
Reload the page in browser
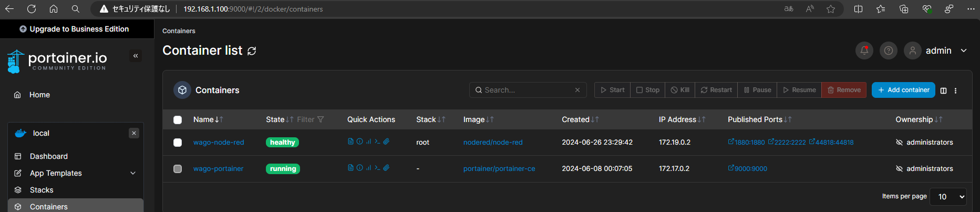coord(32,9)
